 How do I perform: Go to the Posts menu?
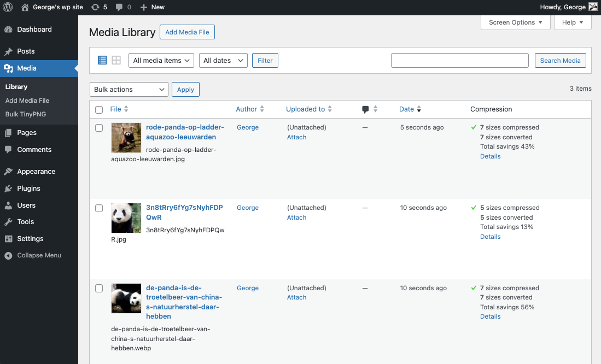point(26,51)
